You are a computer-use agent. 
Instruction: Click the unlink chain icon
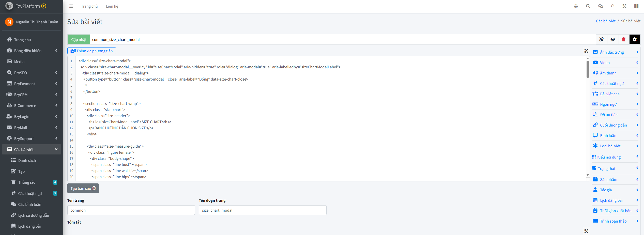[601, 39]
